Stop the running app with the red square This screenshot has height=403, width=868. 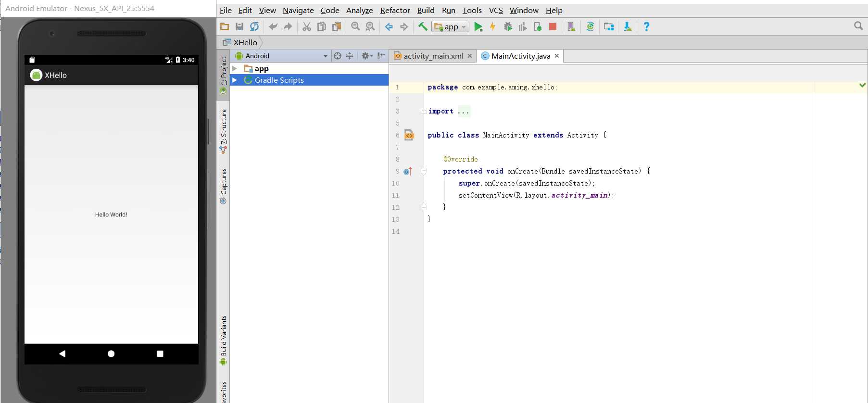click(x=553, y=26)
